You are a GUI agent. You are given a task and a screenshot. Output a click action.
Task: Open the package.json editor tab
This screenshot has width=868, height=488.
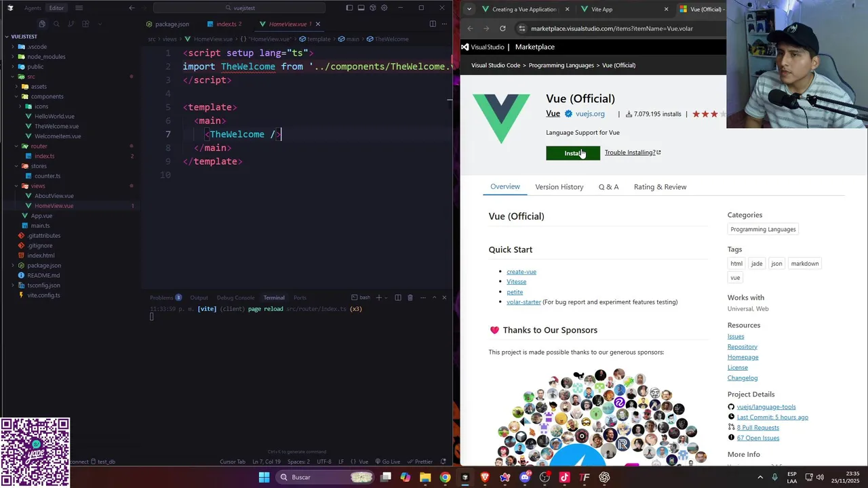167,24
